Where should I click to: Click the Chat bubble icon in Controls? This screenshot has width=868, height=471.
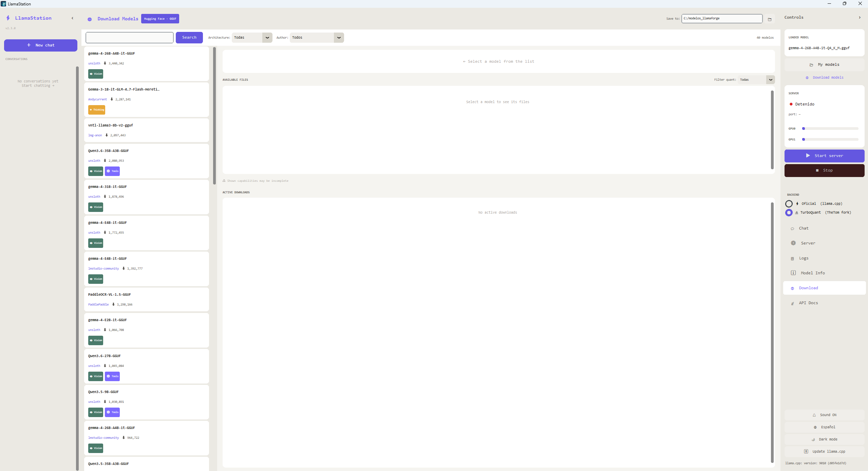(x=792, y=229)
